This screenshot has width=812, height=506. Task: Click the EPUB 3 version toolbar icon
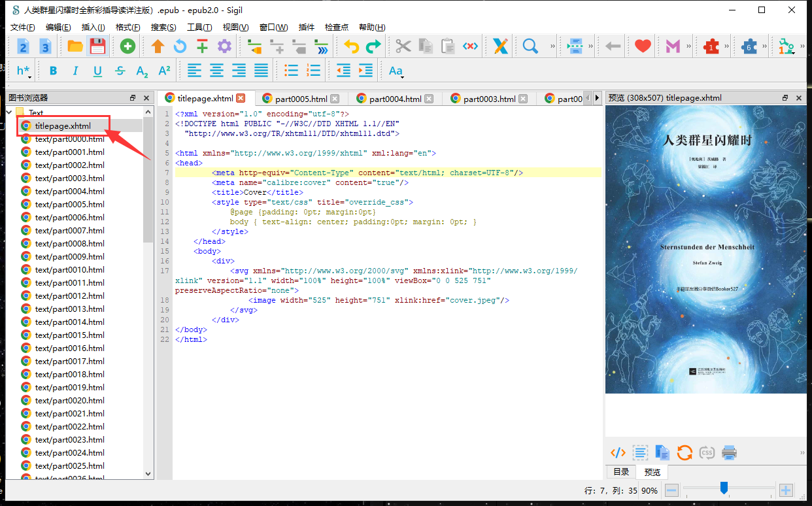[45, 46]
